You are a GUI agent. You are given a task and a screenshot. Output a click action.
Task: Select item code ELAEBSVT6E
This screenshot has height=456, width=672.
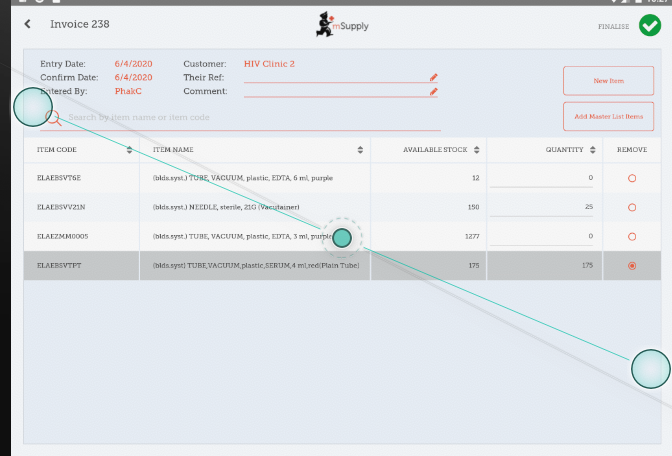[59, 178]
